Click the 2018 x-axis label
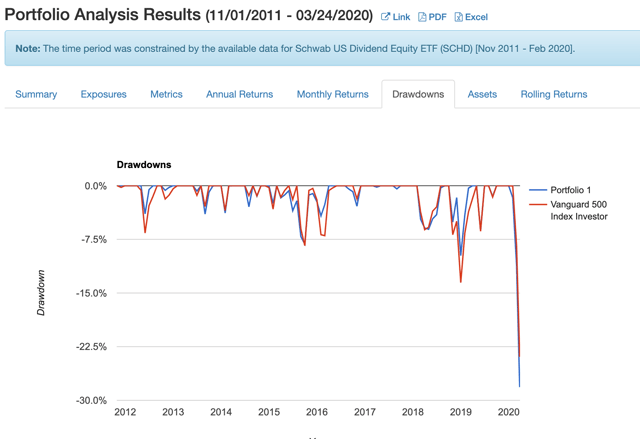The image size is (640, 439). (413, 412)
